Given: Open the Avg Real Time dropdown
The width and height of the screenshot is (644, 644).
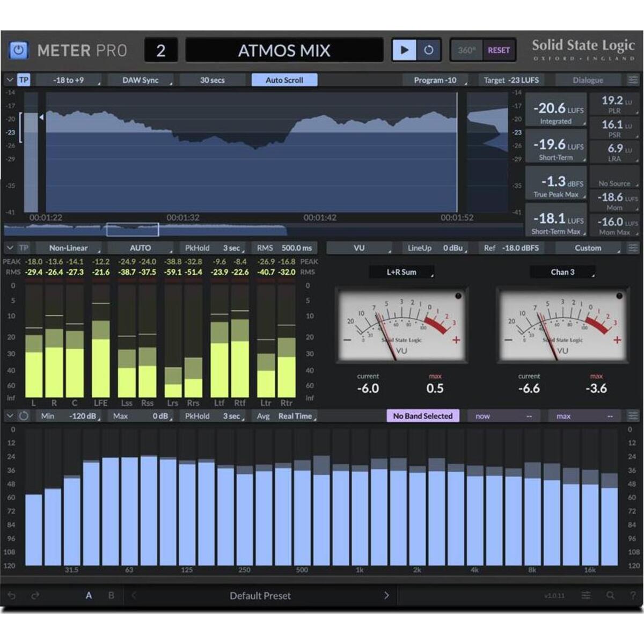Looking at the screenshot, I should (x=284, y=416).
